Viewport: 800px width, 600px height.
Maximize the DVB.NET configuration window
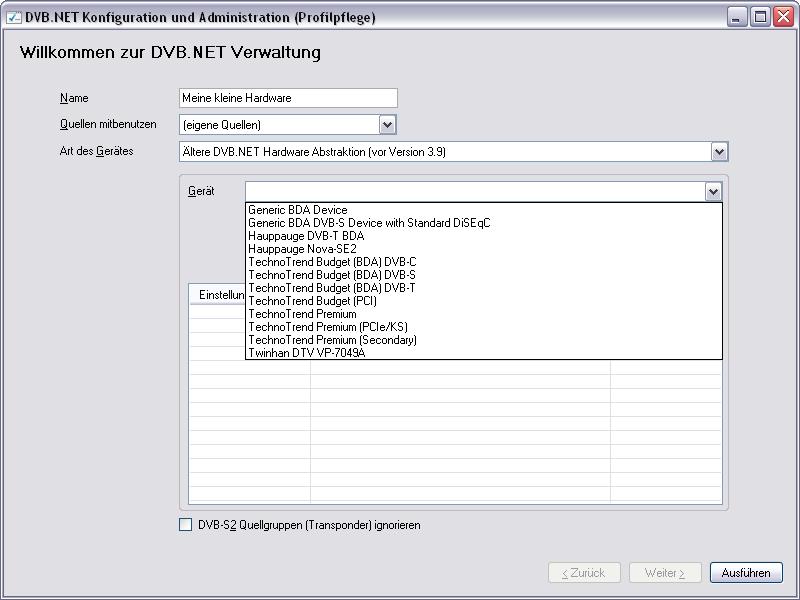point(761,17)
